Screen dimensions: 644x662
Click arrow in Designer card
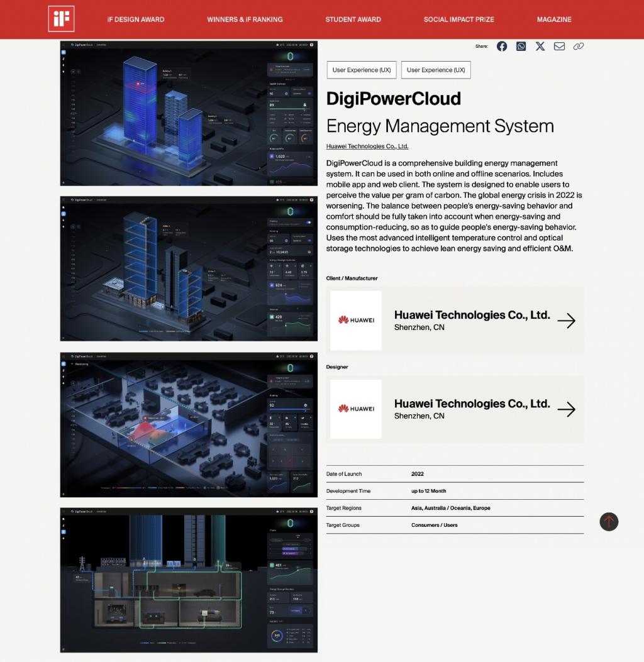click(566, 409)
